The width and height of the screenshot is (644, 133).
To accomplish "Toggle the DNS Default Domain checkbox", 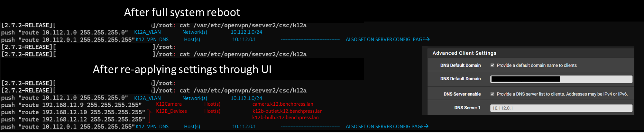I will 492,65.
